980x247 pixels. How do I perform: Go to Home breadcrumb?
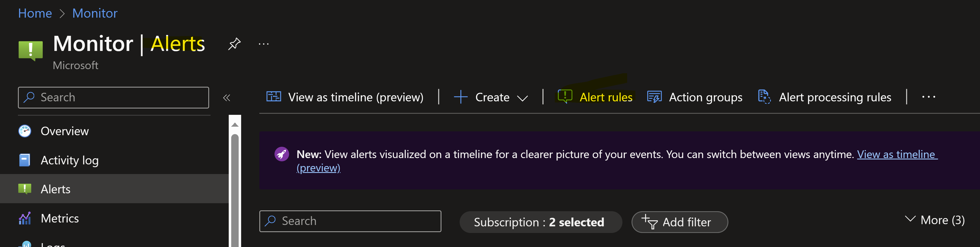(35, 13)
